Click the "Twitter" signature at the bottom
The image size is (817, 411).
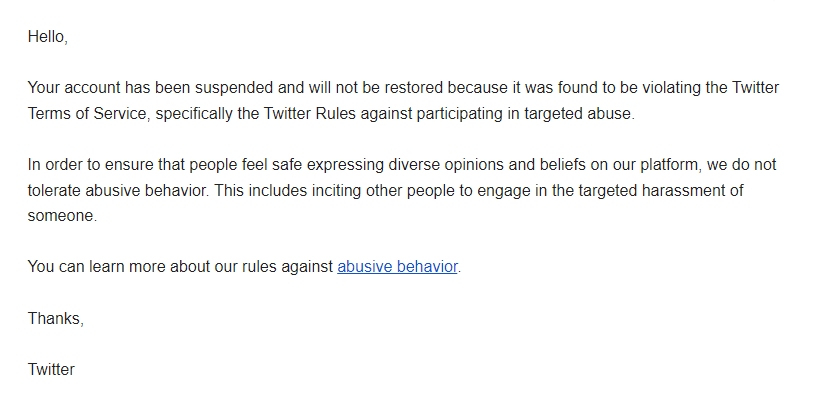pos(51,369)
